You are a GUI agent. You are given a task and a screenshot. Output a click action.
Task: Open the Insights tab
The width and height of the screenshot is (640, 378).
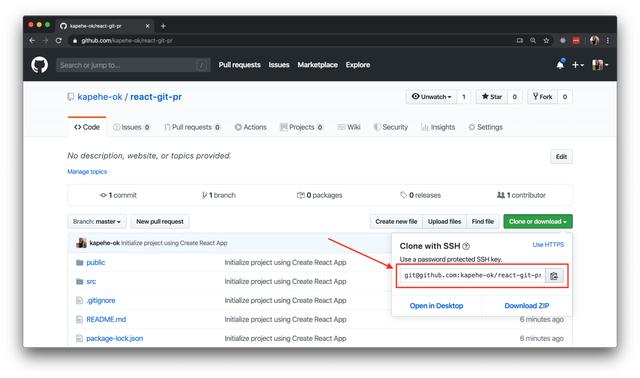438,127
